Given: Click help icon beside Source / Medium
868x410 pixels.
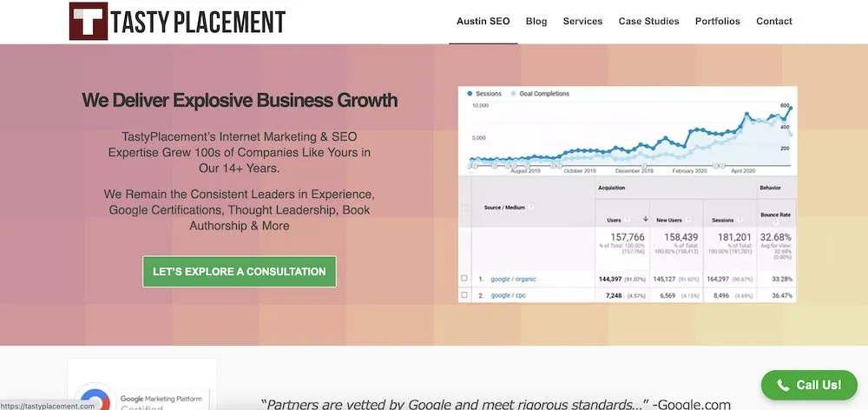Looking at the screenshot, I should coord(531,207).
